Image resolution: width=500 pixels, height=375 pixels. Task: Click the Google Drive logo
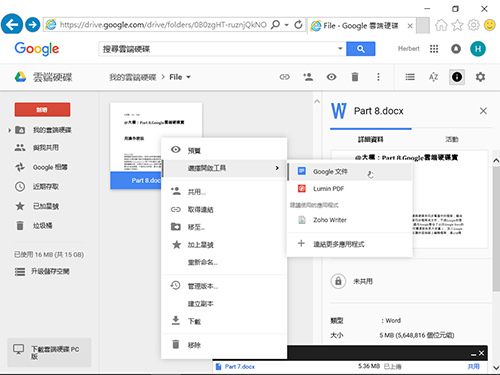(21, 77)
